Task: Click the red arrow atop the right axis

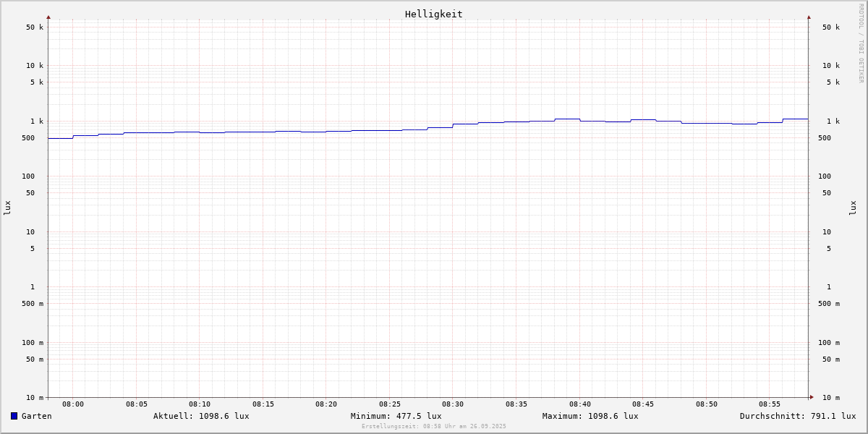Action: [x=809, y=17]
